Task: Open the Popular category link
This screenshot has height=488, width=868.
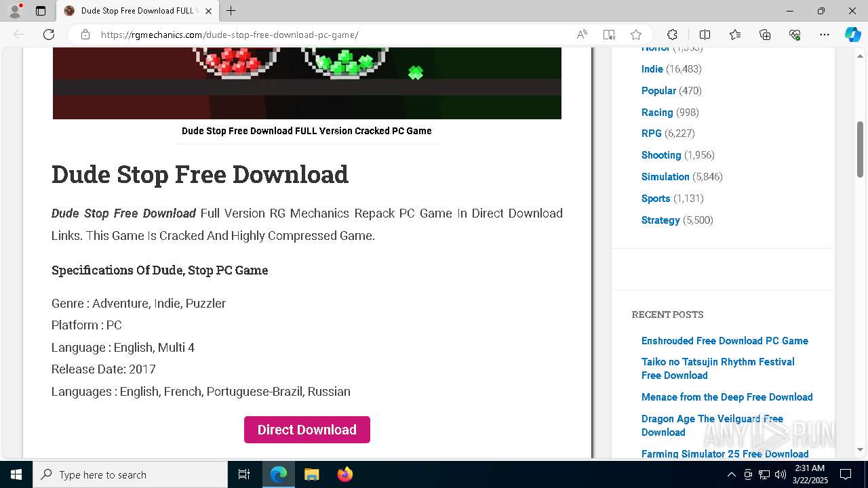Action: click(658, 91)
